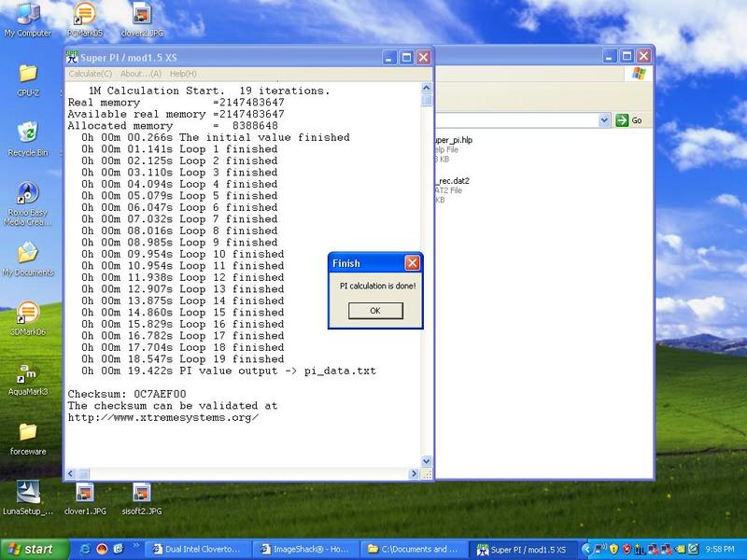
Task: Expand hidden system tray icons arrow
Action: coord(586,549)
